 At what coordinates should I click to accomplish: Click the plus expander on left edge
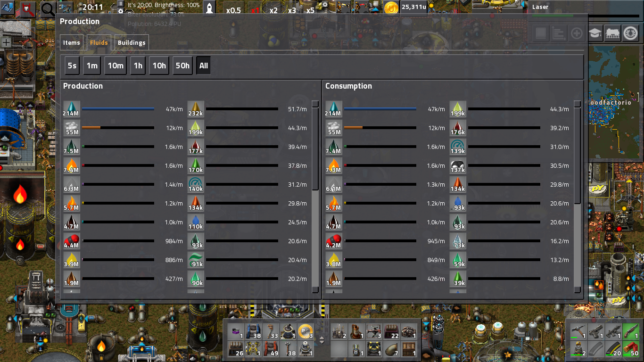coord(6,42)
